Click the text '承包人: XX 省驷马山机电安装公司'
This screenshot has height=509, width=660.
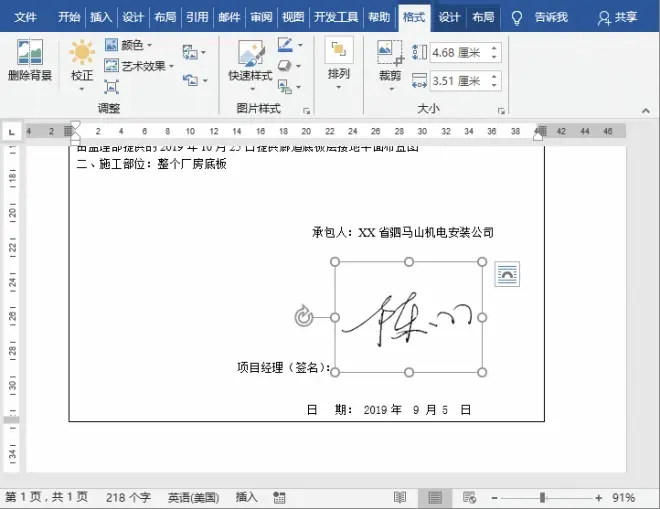tap(403, 232)
